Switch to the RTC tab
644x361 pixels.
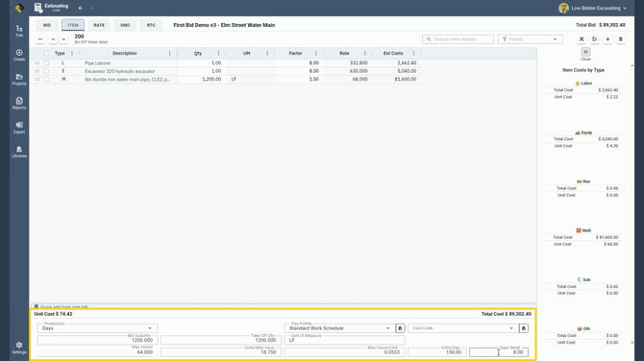pyautogui.click(x=151, y=25)
